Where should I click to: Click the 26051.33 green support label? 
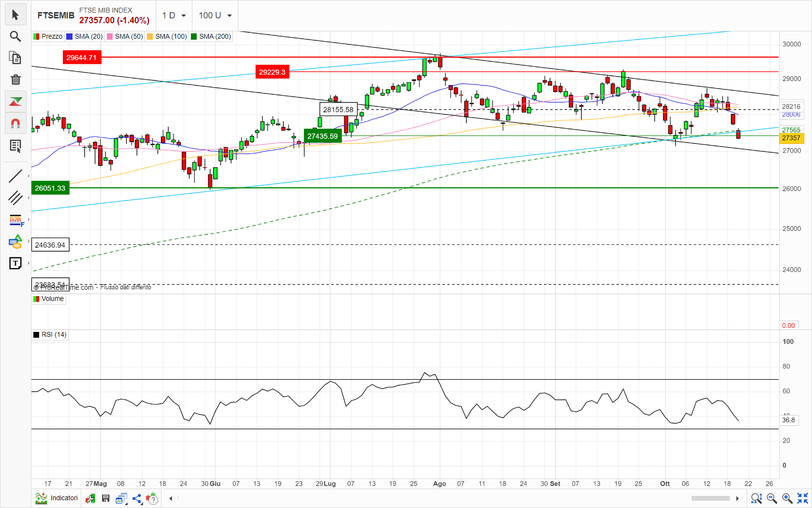click(50, 188)
